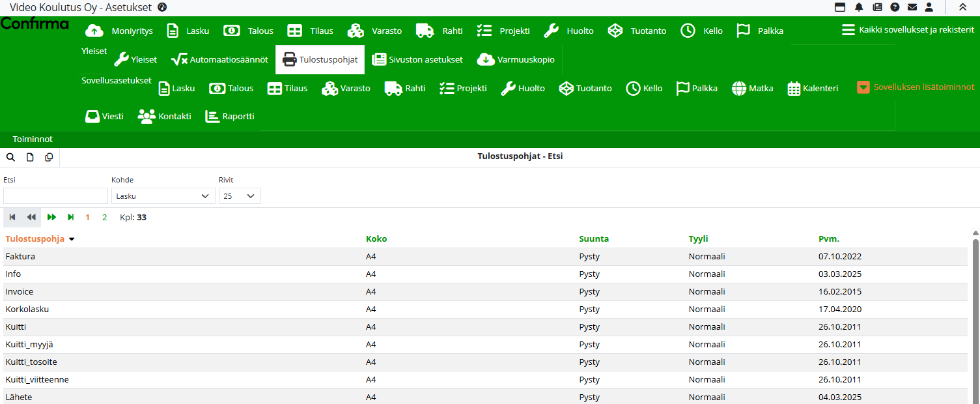Image resolution: width=980 pixels, height=404 pixels.
Task: Click the Etsi search input field
Action: pos(55,196)
